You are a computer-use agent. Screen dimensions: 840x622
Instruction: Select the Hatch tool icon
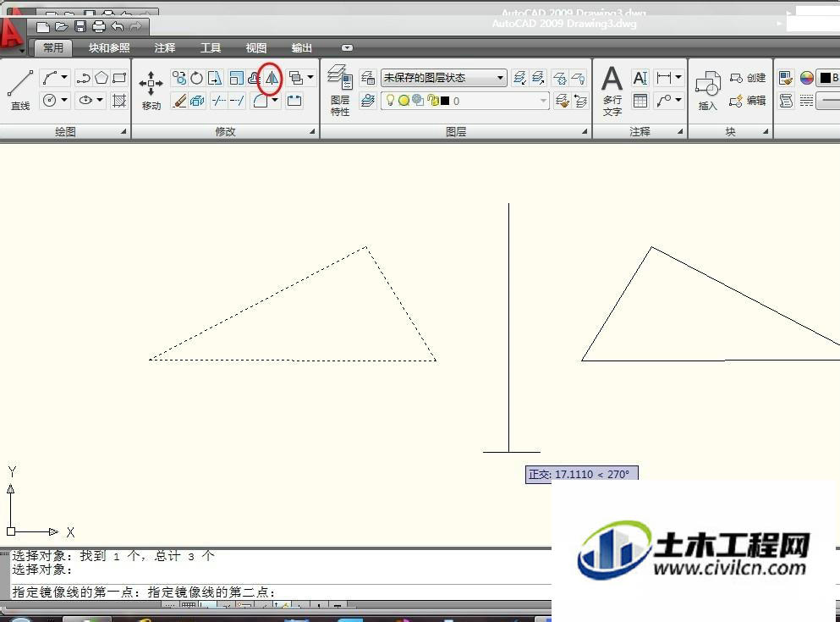point(119,101)
